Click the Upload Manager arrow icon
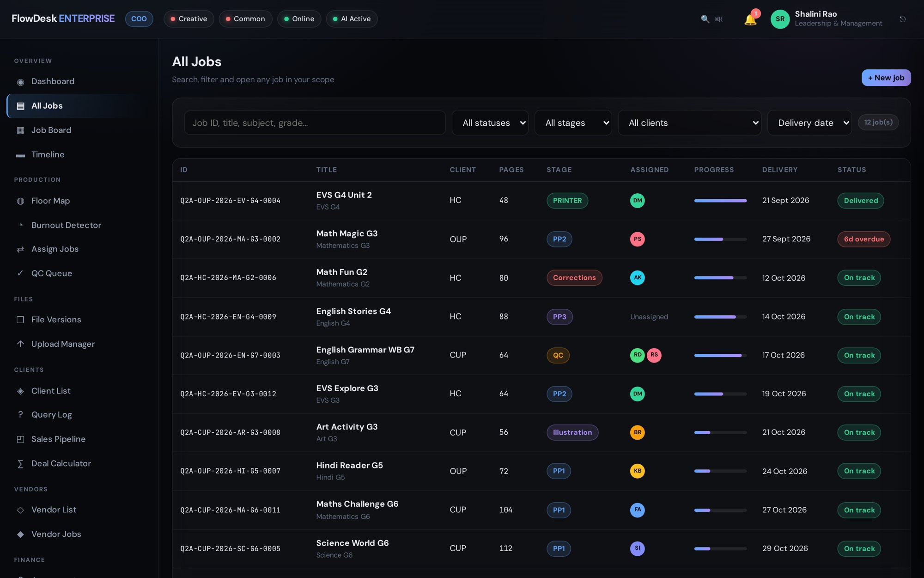The width and height of the screenshot is (924, 578). (20, 344)
